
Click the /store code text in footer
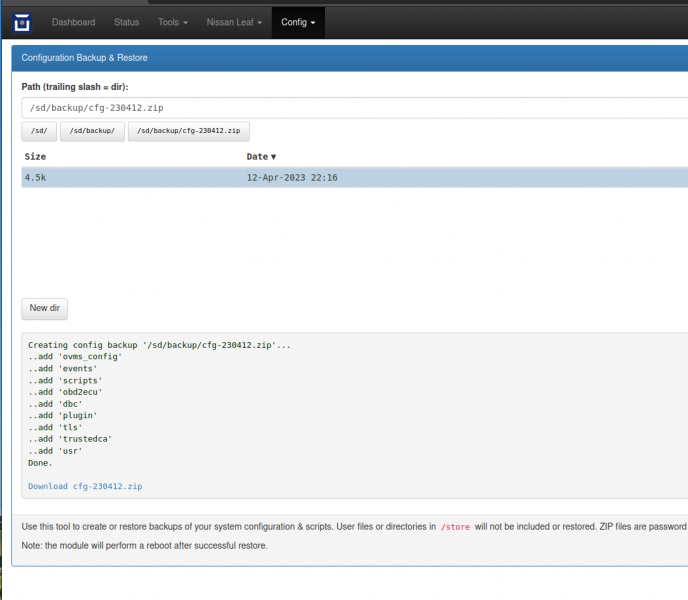455,527
